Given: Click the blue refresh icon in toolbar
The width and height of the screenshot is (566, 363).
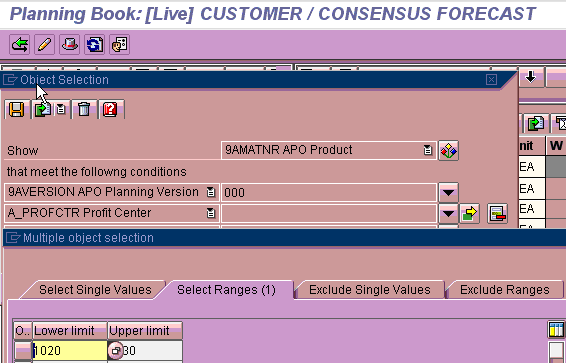Looking at the screenshot, I should (x=94, y=45).
